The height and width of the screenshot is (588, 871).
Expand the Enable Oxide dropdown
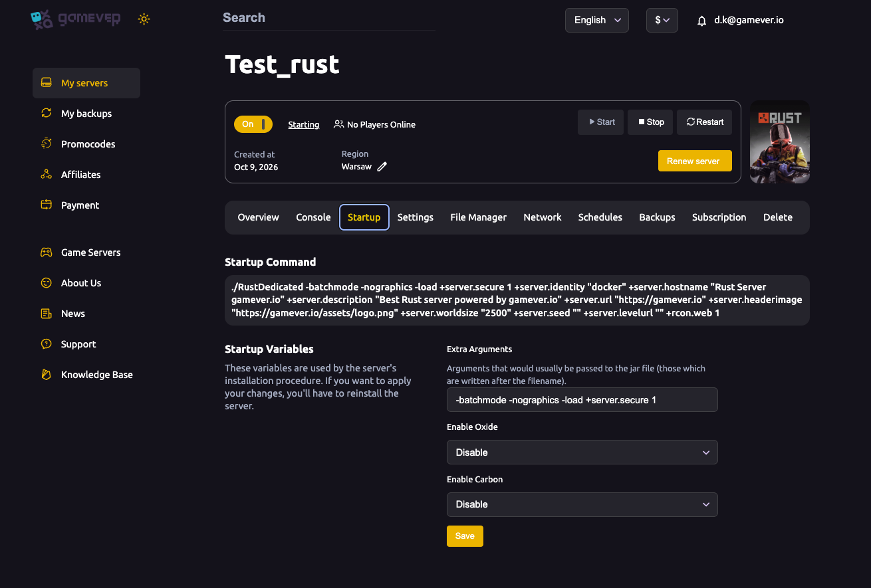[x=582, y=452]
